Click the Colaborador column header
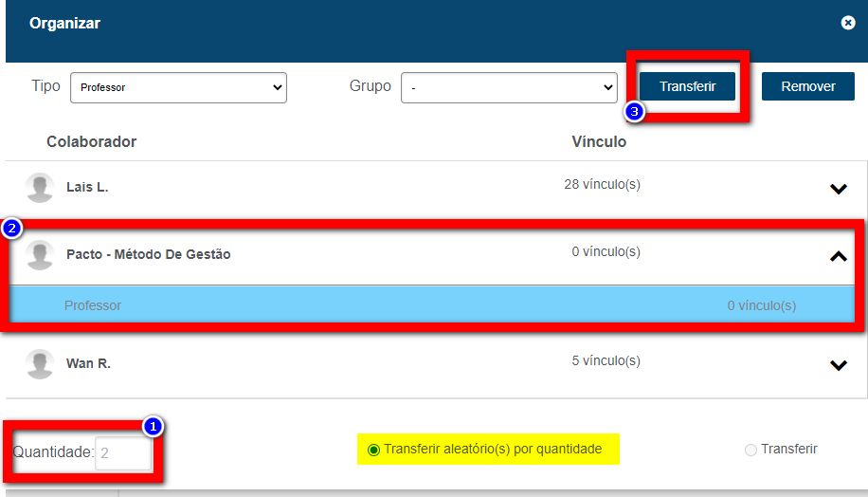Viewport: 868px width, 497px height. [91, 142]
